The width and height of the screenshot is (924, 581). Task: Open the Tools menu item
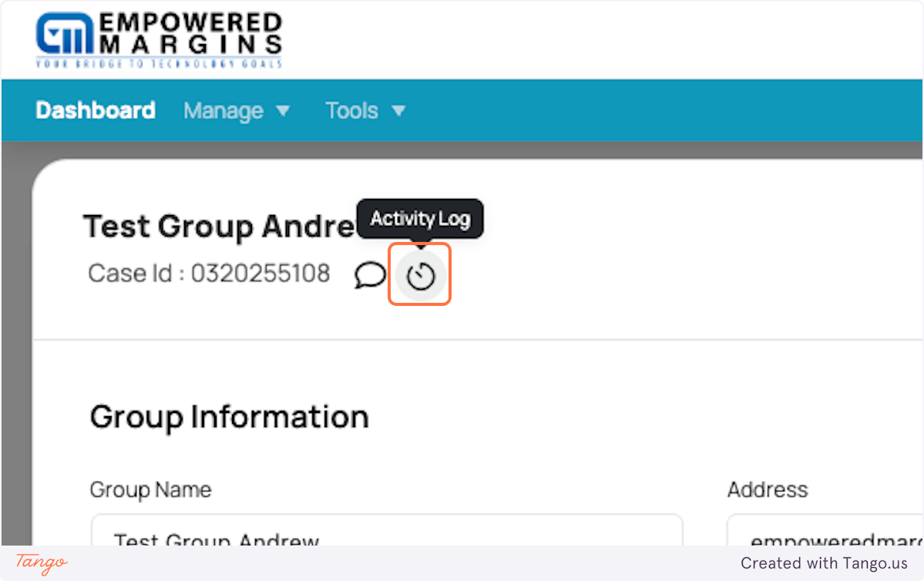352,110
